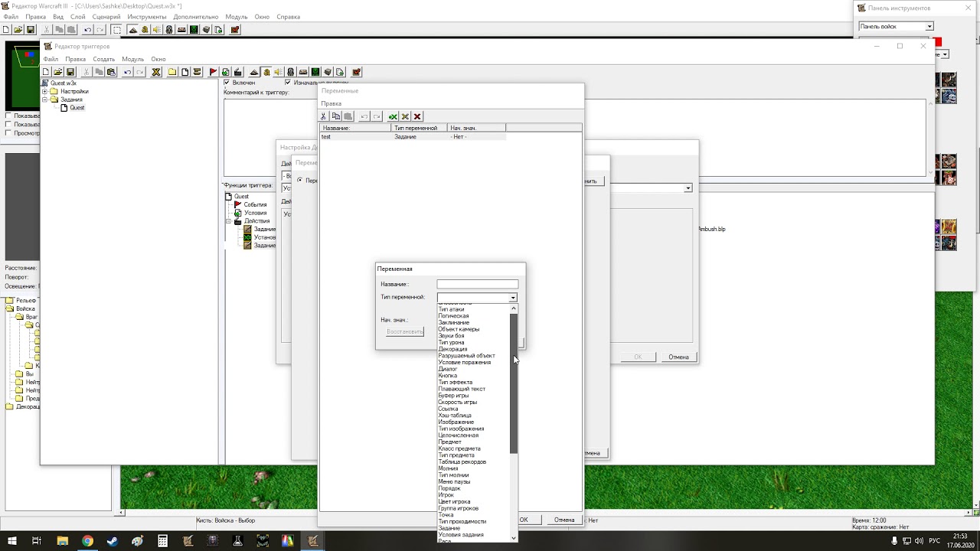Select Игрок in variable type list
This screenshot has height=551, width=980.
coord(446,495)
